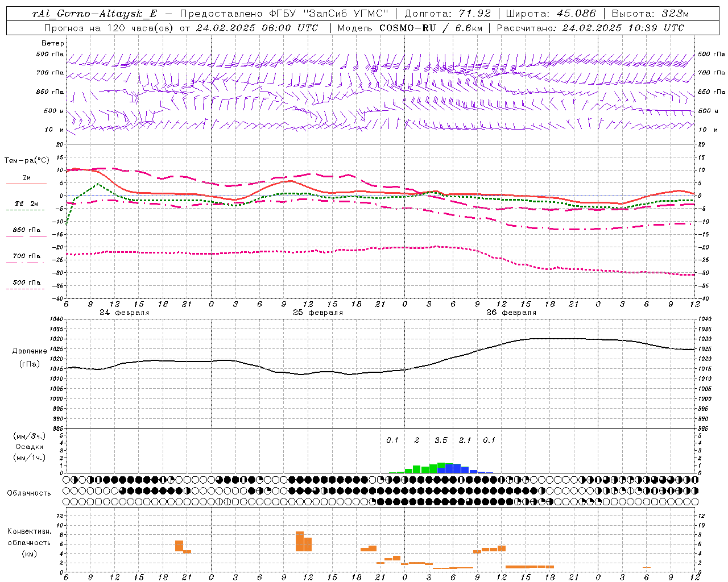Click the "Тем-ра(°C)" panel label

point(27,161)
